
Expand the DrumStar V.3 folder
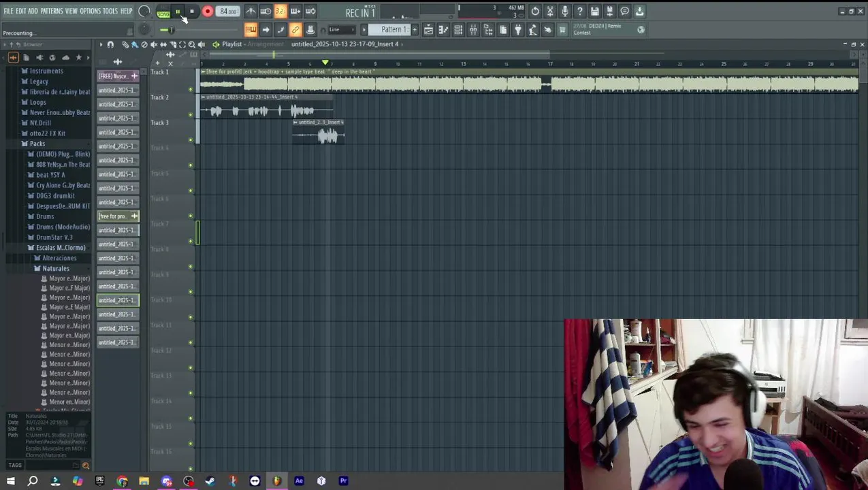54,238
